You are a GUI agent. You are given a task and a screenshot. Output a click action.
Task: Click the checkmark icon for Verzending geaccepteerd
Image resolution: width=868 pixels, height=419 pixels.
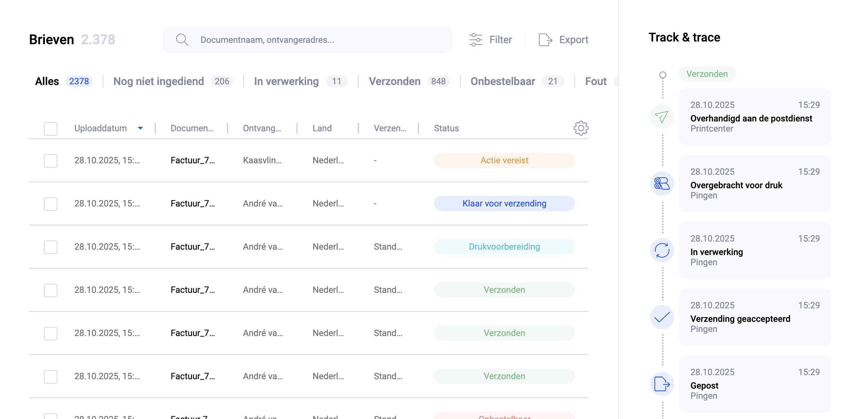[662, 317]
